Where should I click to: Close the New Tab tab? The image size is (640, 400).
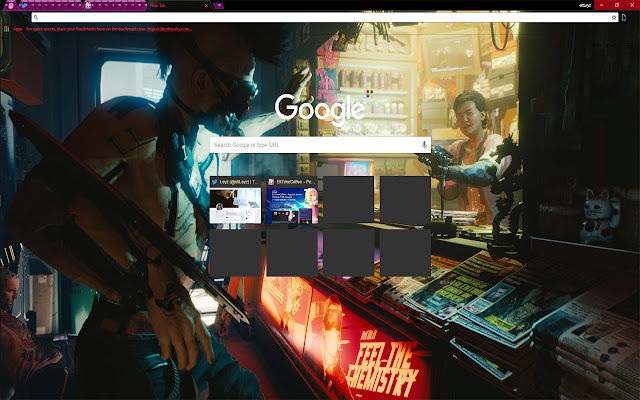pos(207,6)
